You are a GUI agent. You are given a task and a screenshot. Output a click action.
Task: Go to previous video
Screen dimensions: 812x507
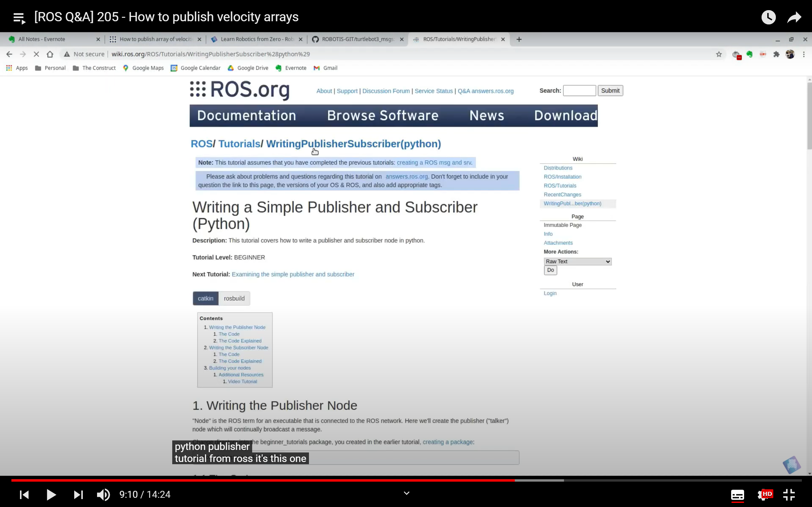pos(24,495)
